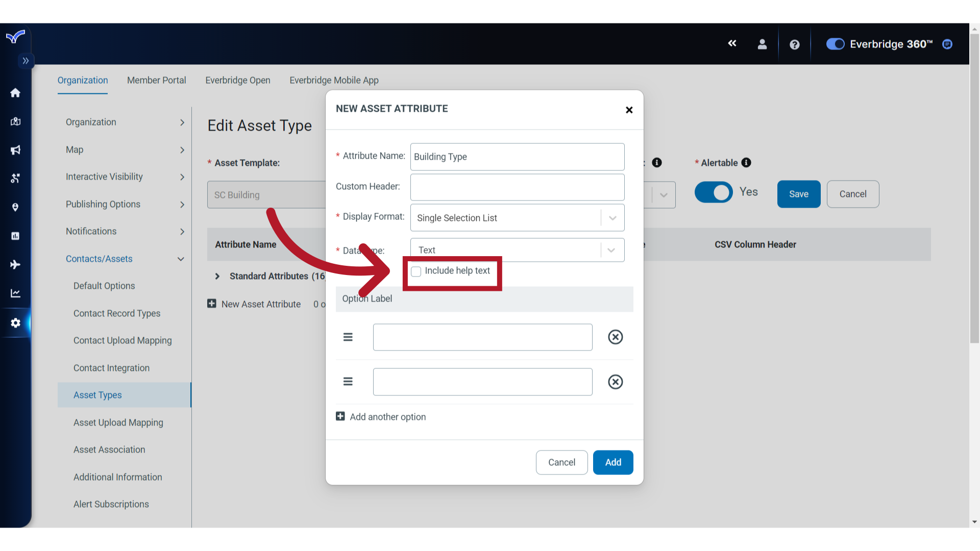Viewport: 980px width, 551px height.
Task: Switch to Organization tab
Action: [83, 80]
